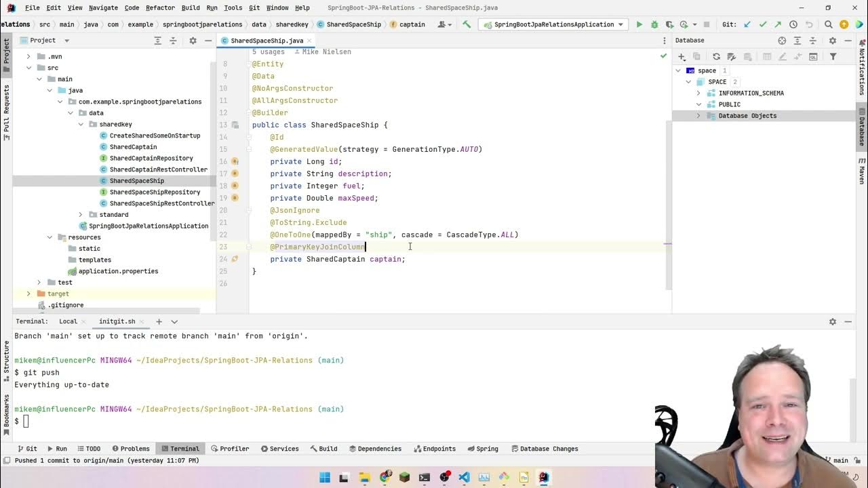Open Windows Start menu
The width and height of the screenshot is (868, 488).
tap(325, 477)
